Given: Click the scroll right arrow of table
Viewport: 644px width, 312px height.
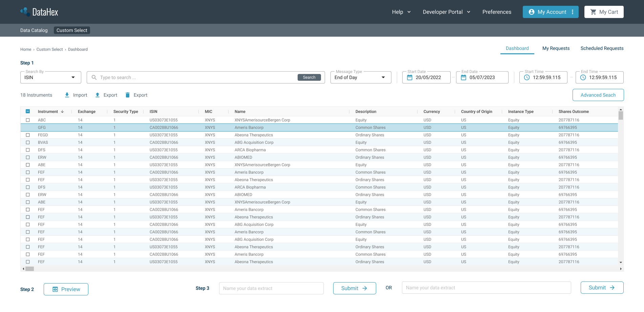Looking at the screenshot, I should coord(621,269).
